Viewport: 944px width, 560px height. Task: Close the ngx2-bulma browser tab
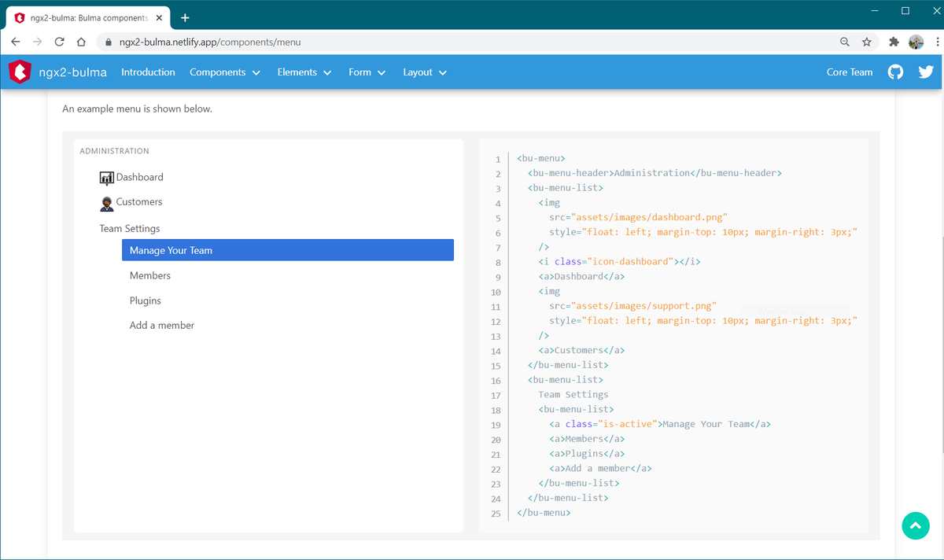[x=159, y=17]
